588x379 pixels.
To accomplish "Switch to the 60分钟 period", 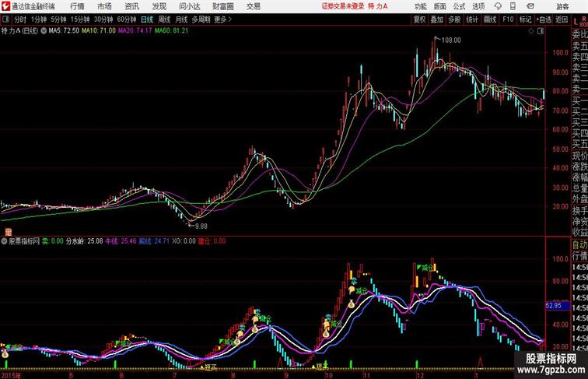I will [126, 19].
